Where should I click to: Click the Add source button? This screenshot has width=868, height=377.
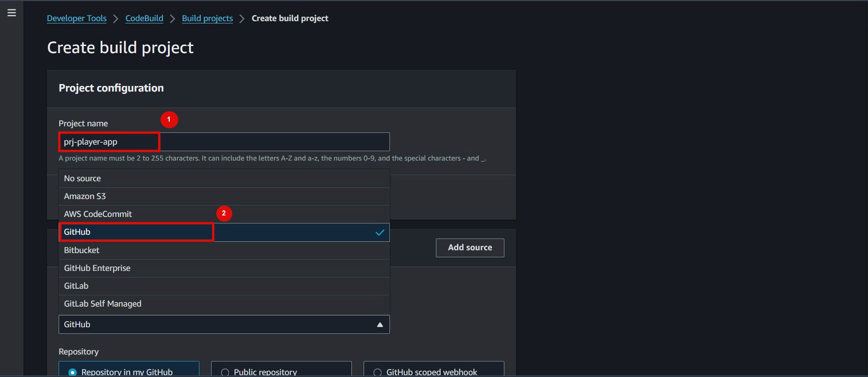coord(470,247)
